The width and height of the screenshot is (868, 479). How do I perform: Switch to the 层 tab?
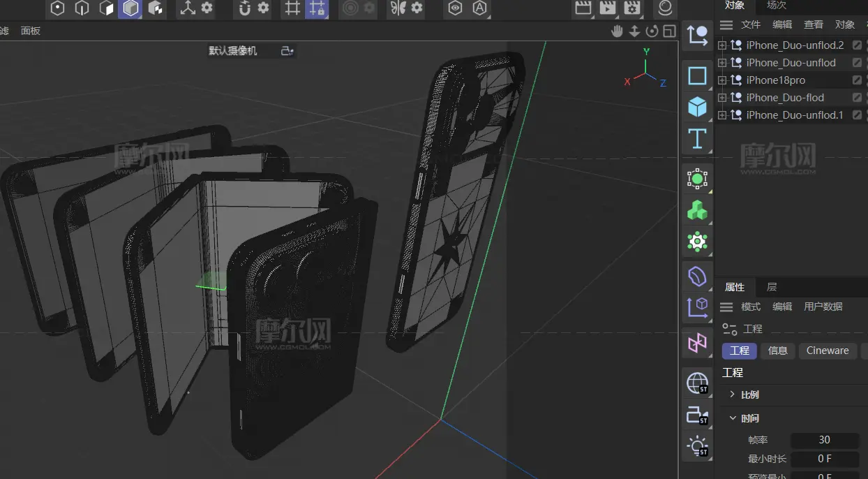tap(772, 287)
